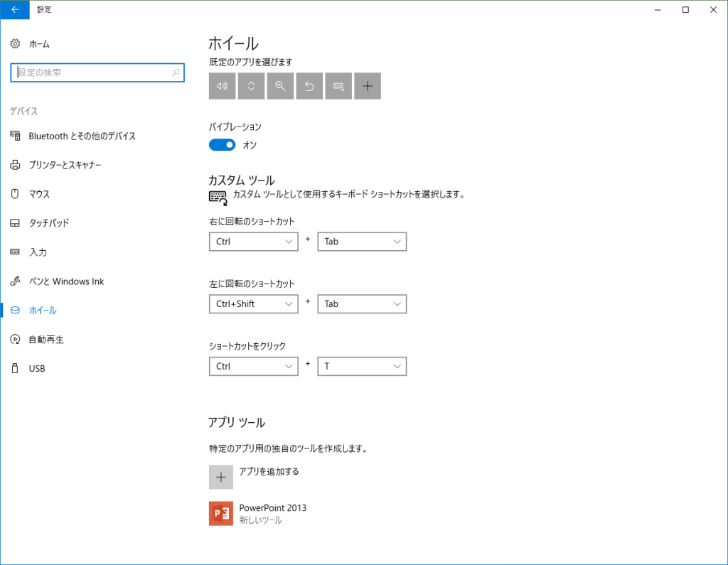This screenshot has width=728, height=565.
Task: Click the オン label next to vibration
Action: point(250,145)
